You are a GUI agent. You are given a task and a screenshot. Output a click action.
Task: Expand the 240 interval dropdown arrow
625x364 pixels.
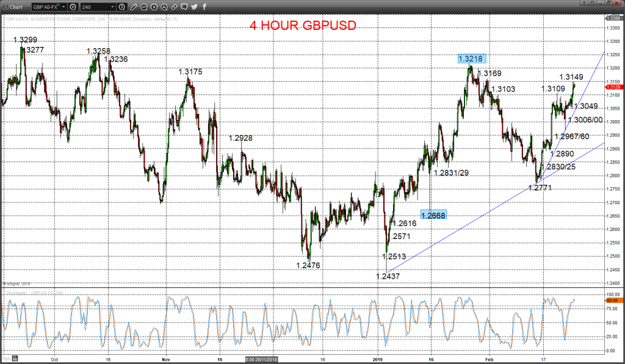[112, 7]
